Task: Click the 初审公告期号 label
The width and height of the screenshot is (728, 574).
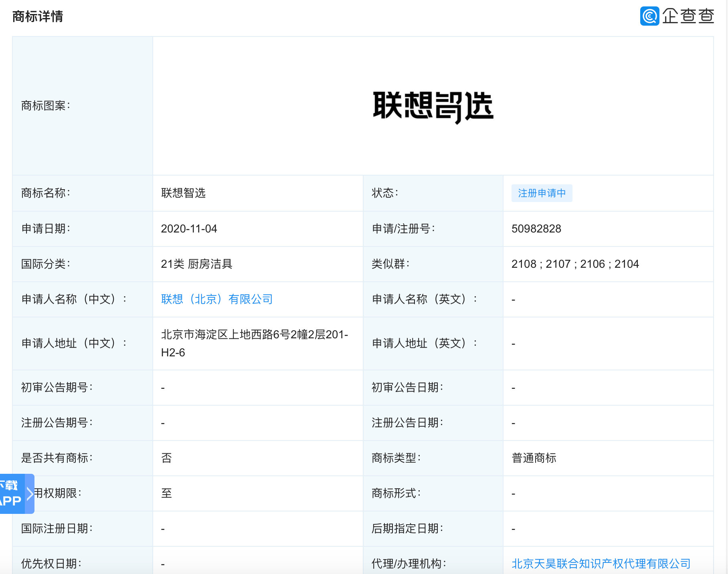Action: pyautogui.click(x=57, y=387)
